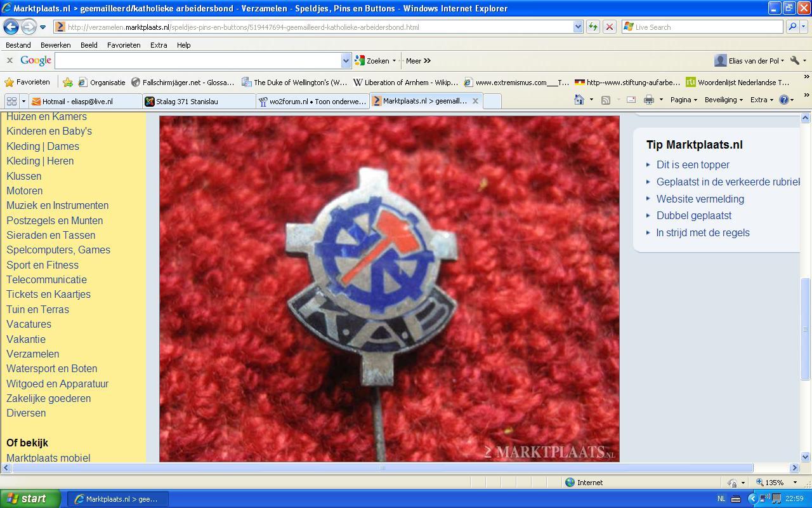812x508 pixels.
Task: Open the Help menu
Action: click(183, 45)
